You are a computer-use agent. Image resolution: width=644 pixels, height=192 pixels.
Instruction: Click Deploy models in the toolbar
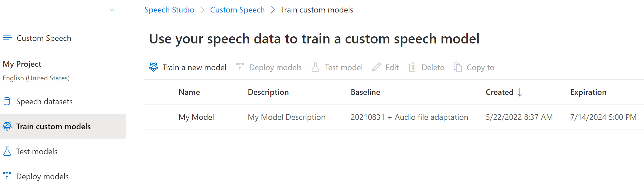coord(275,67)
